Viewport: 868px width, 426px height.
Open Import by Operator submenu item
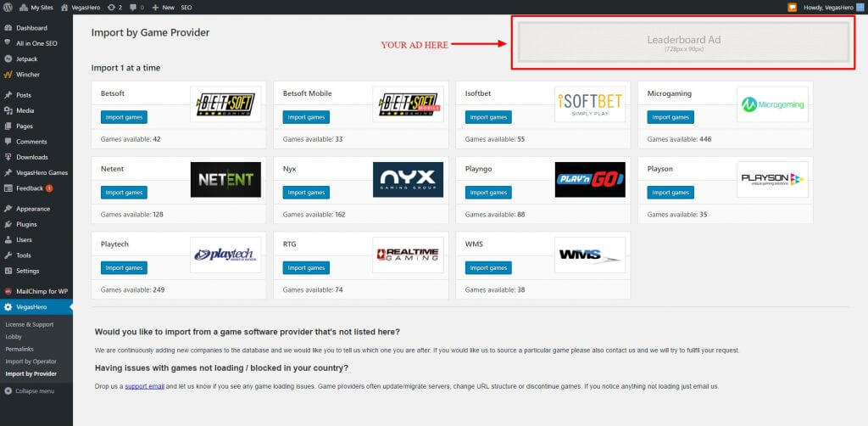[x=31, y=362]
